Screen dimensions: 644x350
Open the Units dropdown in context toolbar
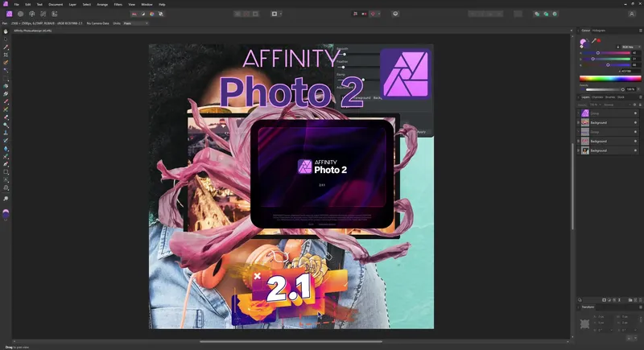pos(135,23)
